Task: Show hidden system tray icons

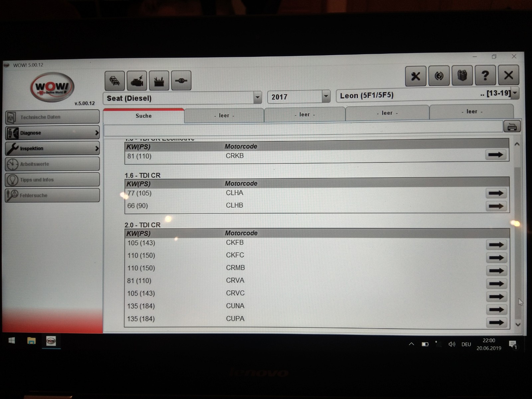Action: coord(411,344)
